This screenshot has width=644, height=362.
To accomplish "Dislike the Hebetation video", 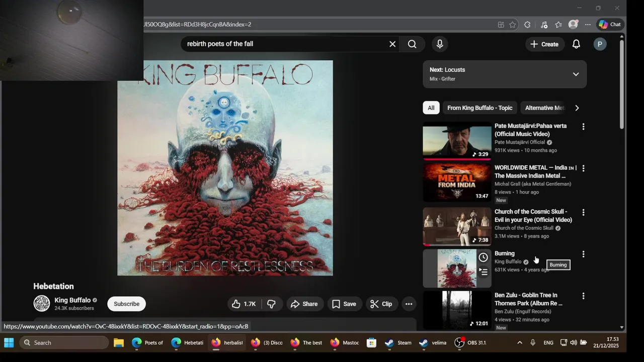I will pos(272,304).
